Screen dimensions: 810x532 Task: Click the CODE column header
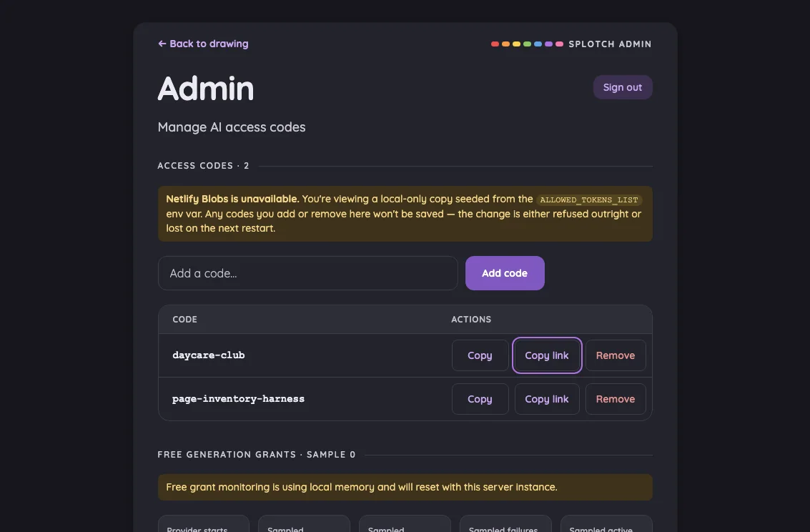pos(185,319)
